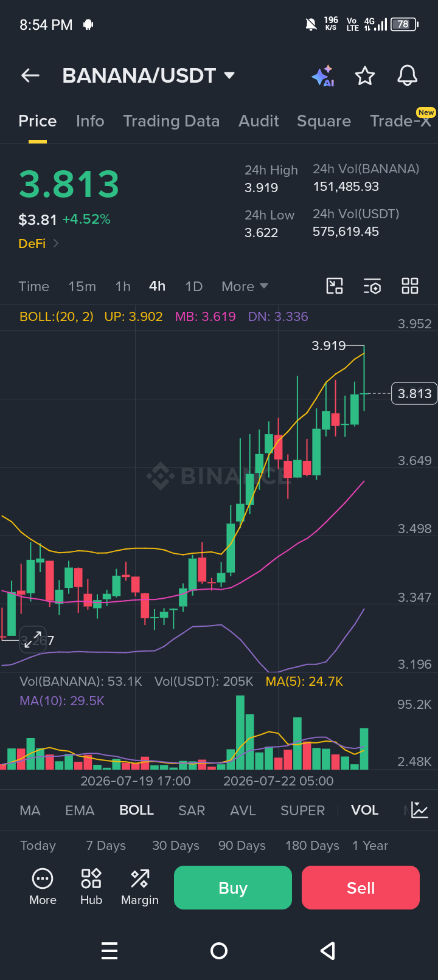The image size is (438, 980).
Task: Open the Square tab
Action: coord(324,121)
